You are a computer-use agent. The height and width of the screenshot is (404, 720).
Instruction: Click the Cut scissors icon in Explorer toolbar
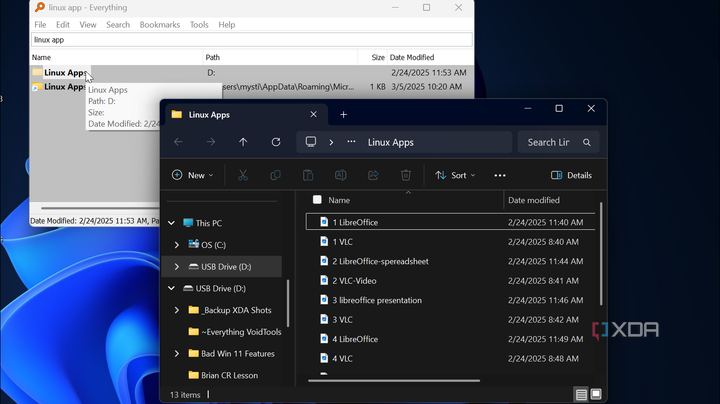point(242,175)
